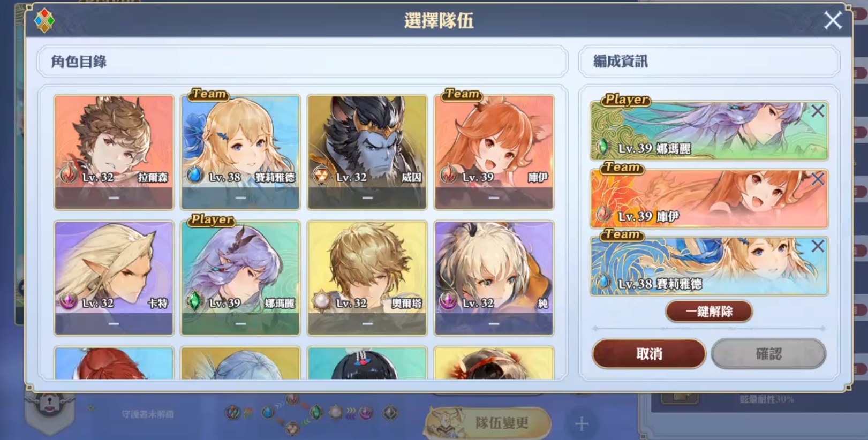Image resolution: width=868 pixels, height=440 pixels.
Task: Select character 純 Lv.32 card
Action: [x=494, y=278]
